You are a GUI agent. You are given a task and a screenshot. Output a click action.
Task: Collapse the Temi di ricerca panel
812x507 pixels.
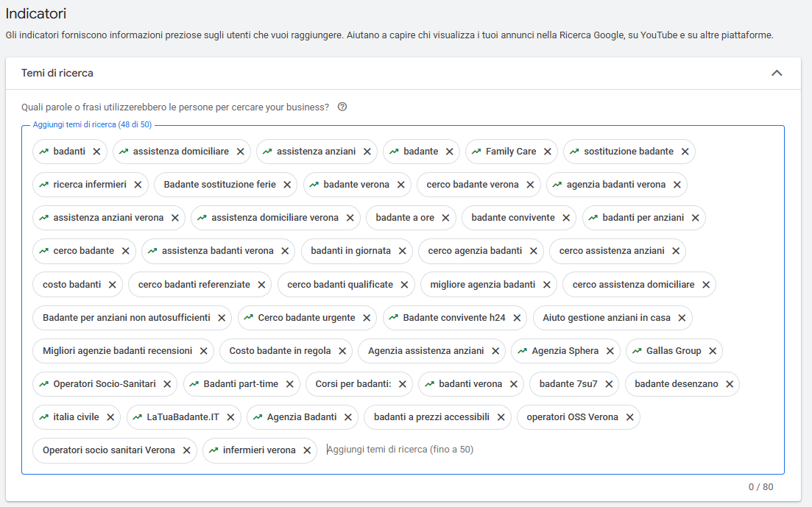tap(776, 74)
